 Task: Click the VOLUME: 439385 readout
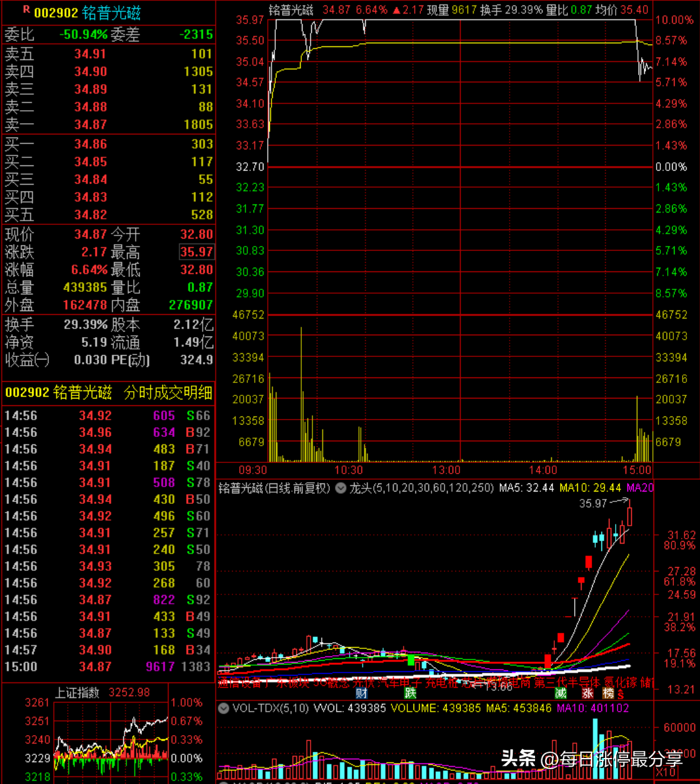435,708
